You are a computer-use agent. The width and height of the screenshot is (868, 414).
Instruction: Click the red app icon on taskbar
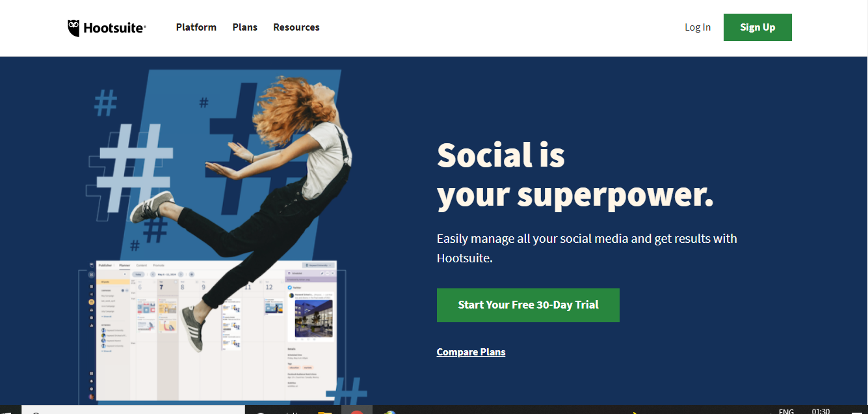pos(356,411)
